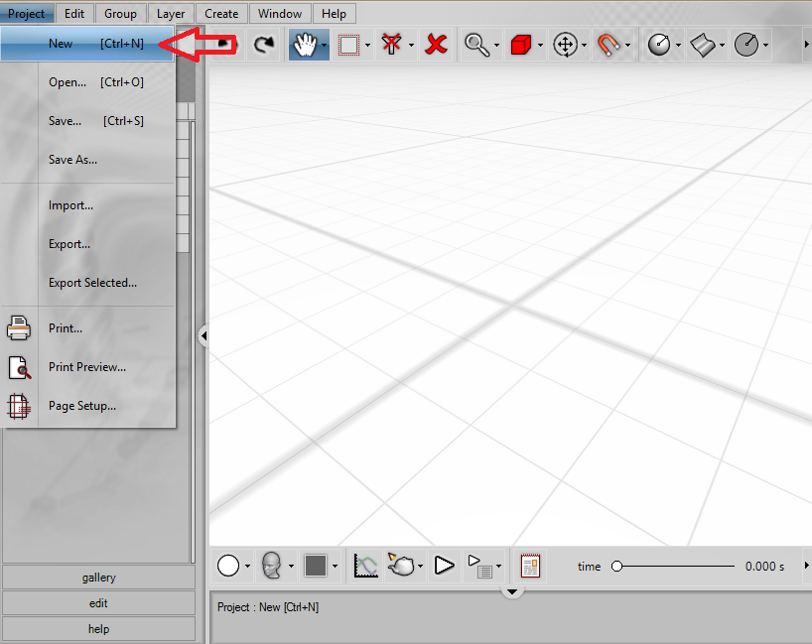Choose Export Selected... menu entry
This screenshot has height=644, width=812.
[87, 283]
